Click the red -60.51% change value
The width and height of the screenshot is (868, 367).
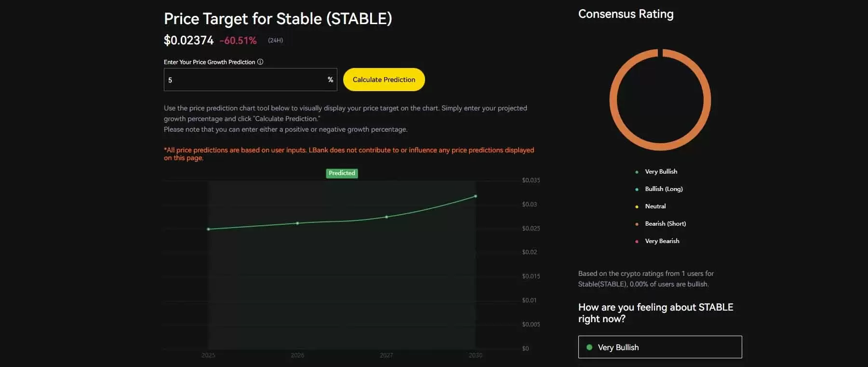tap(238, 41)
